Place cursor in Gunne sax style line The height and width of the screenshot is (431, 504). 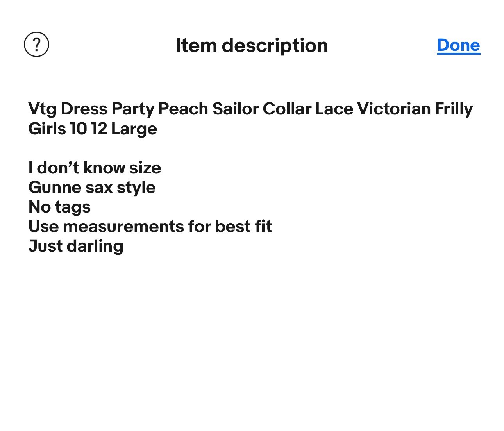point(92,188)
